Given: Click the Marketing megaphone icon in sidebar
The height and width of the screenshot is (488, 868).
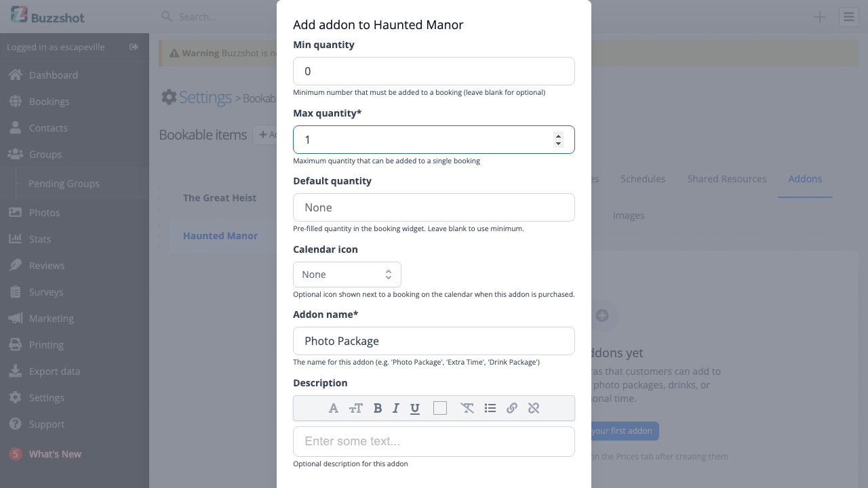Looking at the screenshot, I should (15, 318).
